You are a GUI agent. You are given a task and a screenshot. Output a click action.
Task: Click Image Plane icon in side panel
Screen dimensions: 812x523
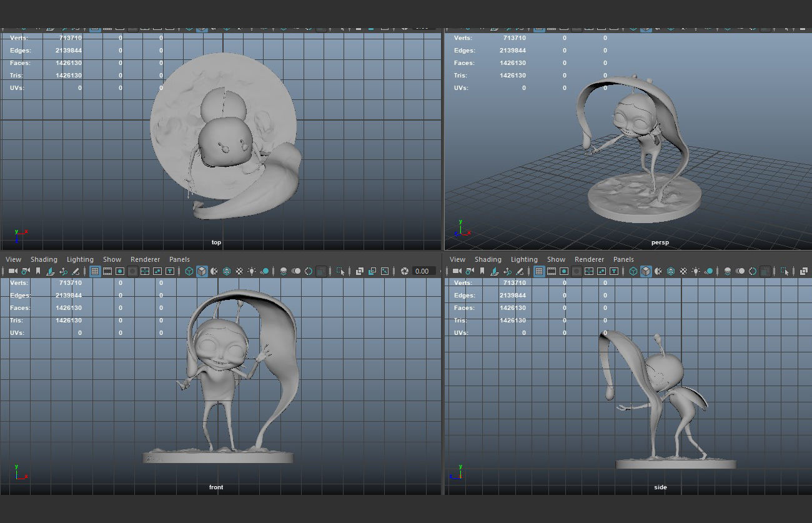[495, 271]
